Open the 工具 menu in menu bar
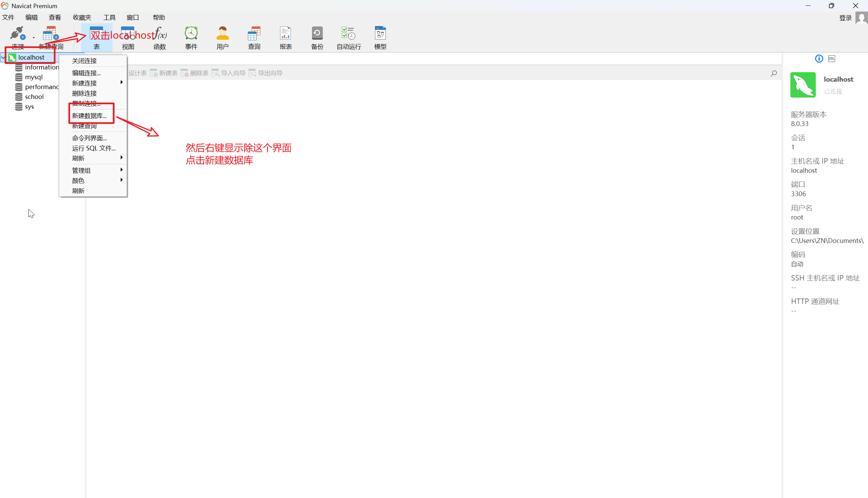The image size is (868, 498). tap(110, 17)
